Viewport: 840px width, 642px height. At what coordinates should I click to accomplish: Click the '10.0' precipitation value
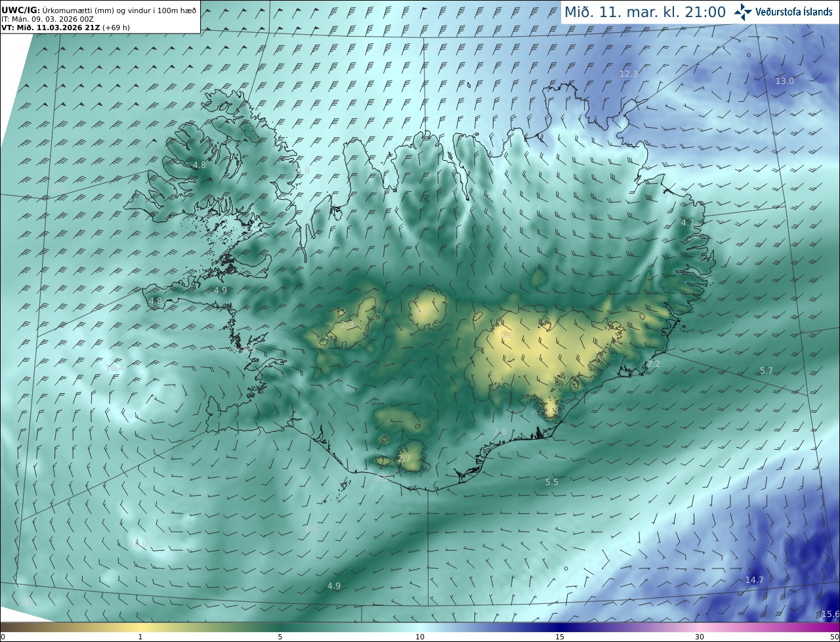coord(138,544)
